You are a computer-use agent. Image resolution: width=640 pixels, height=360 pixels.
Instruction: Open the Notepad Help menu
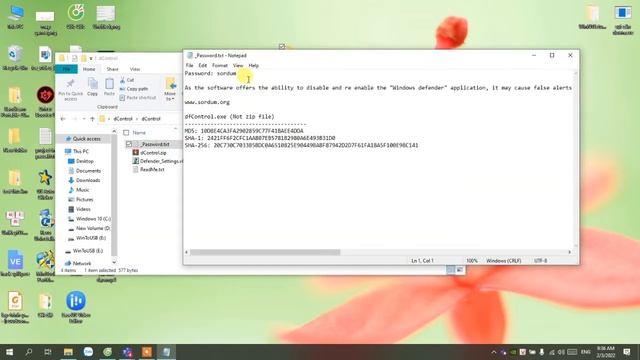click(253, 65)
